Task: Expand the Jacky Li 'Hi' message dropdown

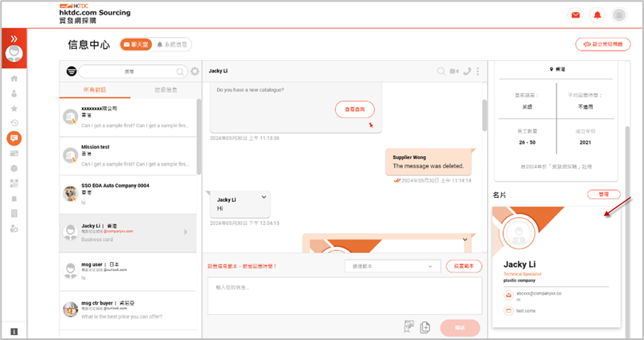Action: point(264,197)
